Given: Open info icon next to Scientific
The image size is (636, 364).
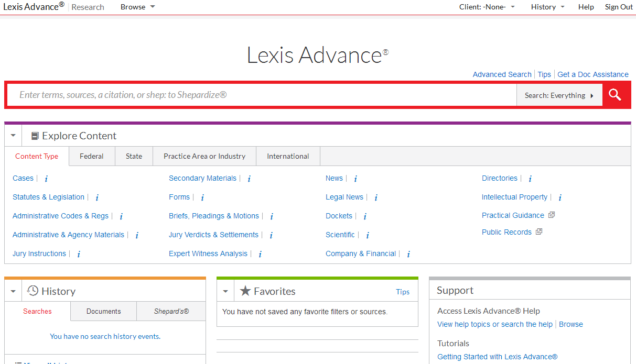Looking at the screenshot, I should [x=368, y=235].
